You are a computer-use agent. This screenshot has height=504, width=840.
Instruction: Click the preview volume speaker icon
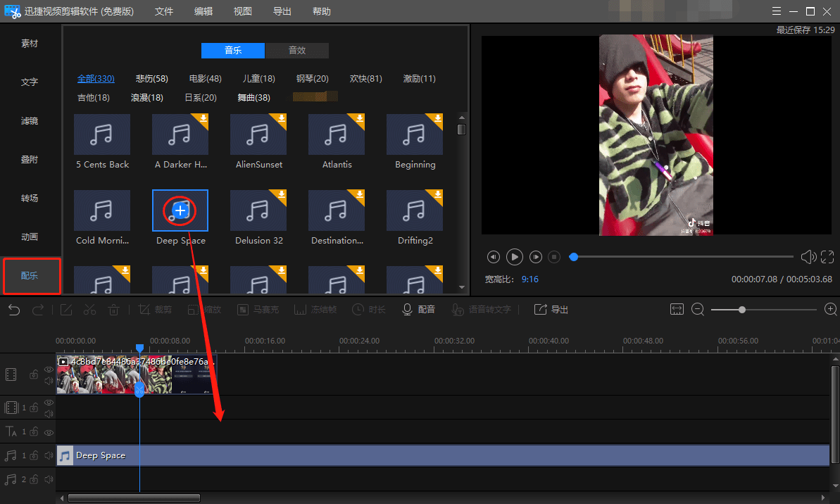pyautogui.click(x=808, y=257)
